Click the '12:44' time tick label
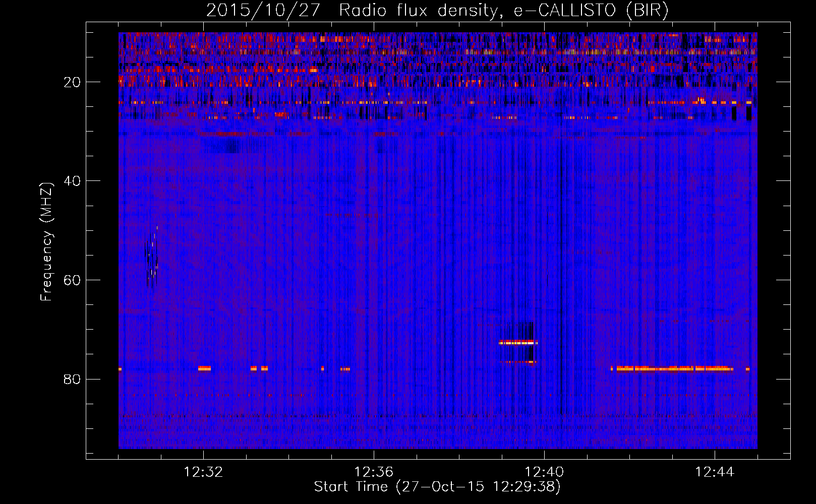The width and height of the screenshot is (816, 504). click(715, 472)
